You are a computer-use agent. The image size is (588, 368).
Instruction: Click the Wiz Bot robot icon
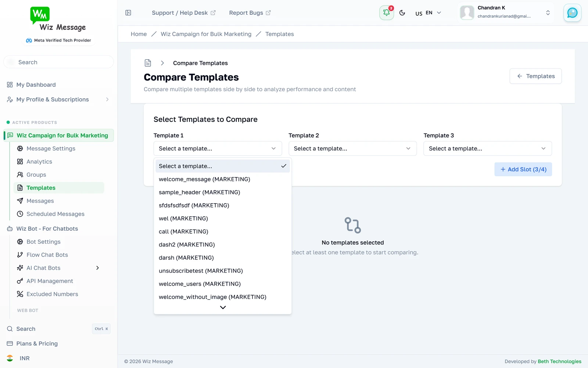(10, 229)
